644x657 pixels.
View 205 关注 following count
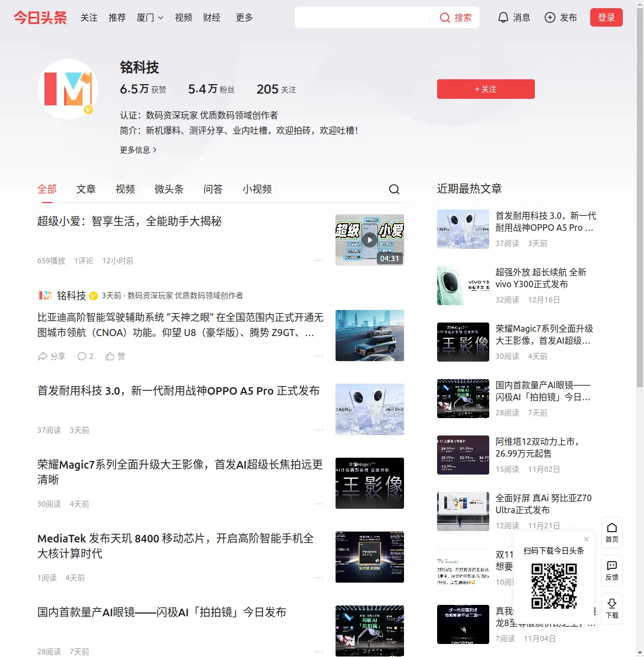click(x=276, y=89)
